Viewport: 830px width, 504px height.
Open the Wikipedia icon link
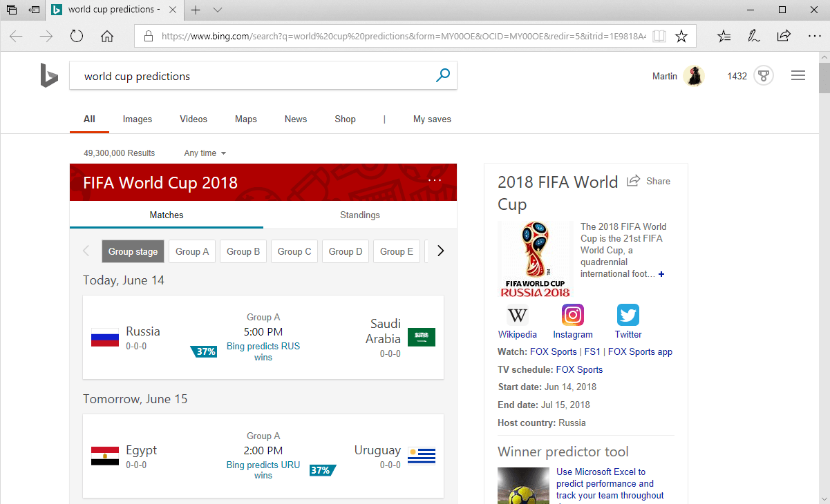pos(517,316)
